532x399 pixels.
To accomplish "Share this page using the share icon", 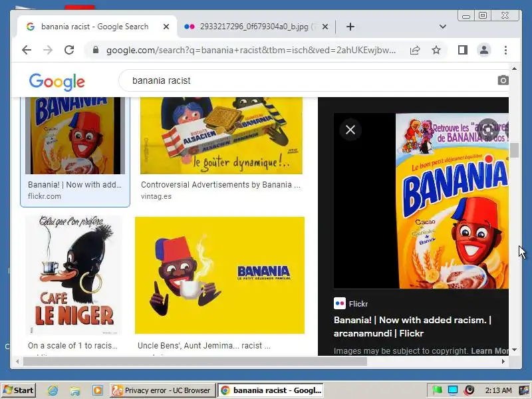I will tap(415, 51).
